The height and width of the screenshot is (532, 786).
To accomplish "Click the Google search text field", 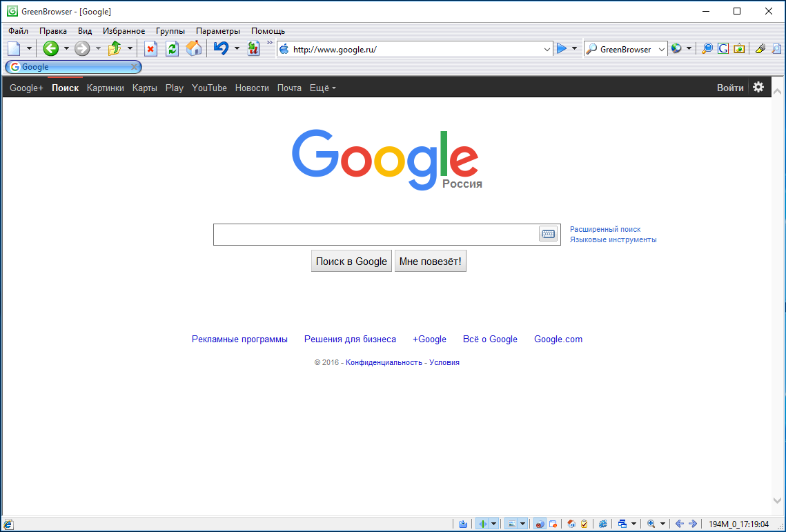I will click(376, 235).
